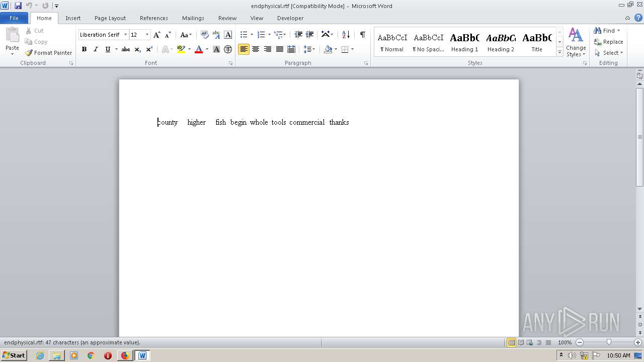The width and height of the screenshot is (644, 362).
Task: Apply the Title style
Action: (x=537, y=42)
